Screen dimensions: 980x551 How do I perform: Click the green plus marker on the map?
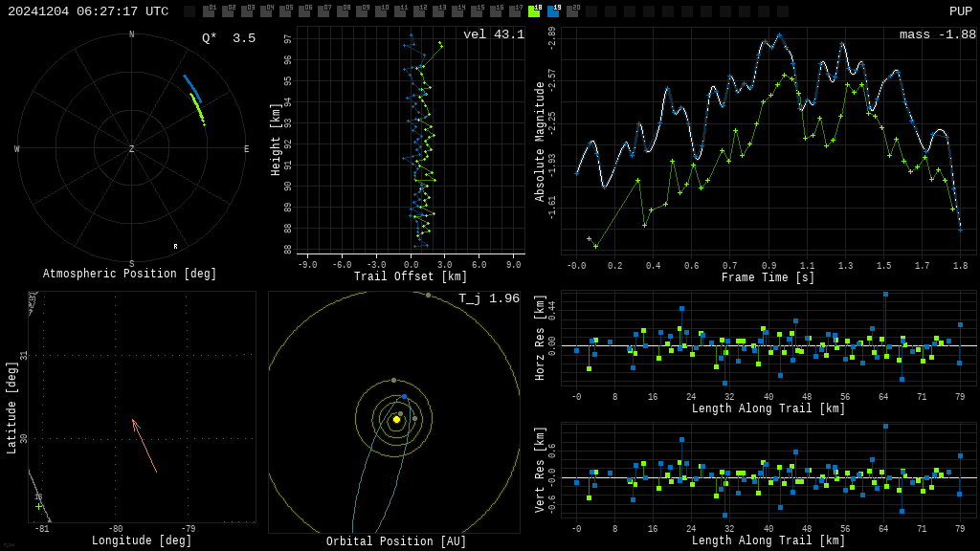[x=38, y=506]
